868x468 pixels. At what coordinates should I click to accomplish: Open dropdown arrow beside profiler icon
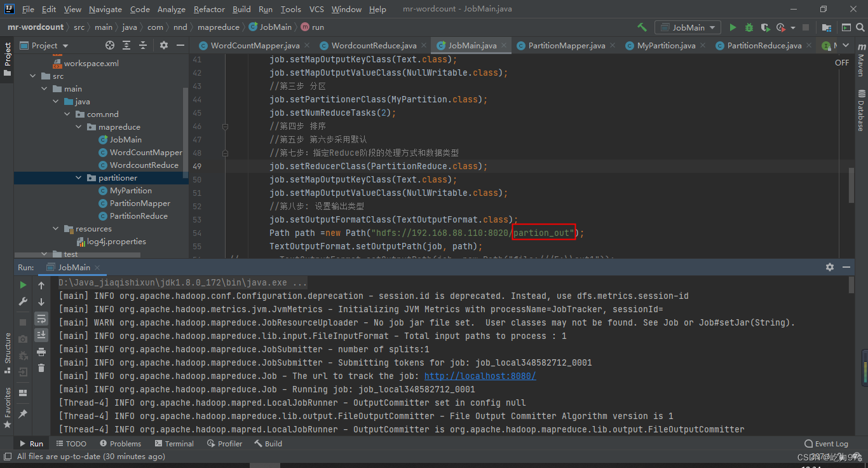click(x=794, y=27)
